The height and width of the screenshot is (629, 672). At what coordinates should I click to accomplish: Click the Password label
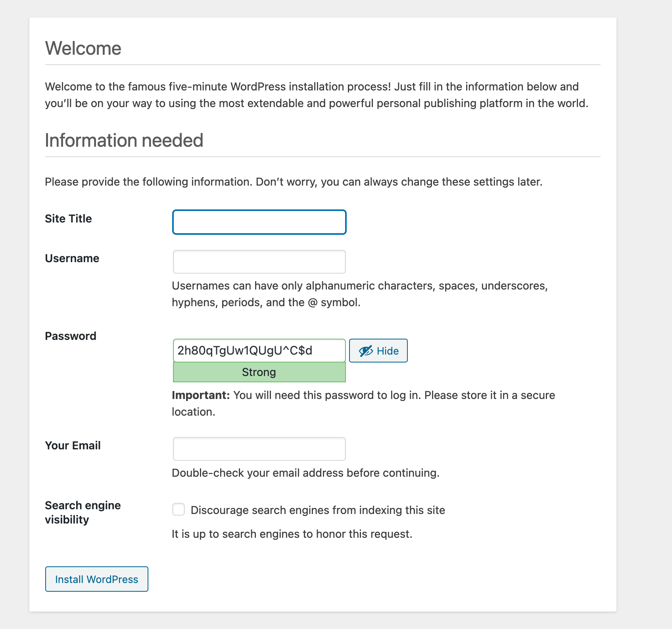tap(71, 336)
